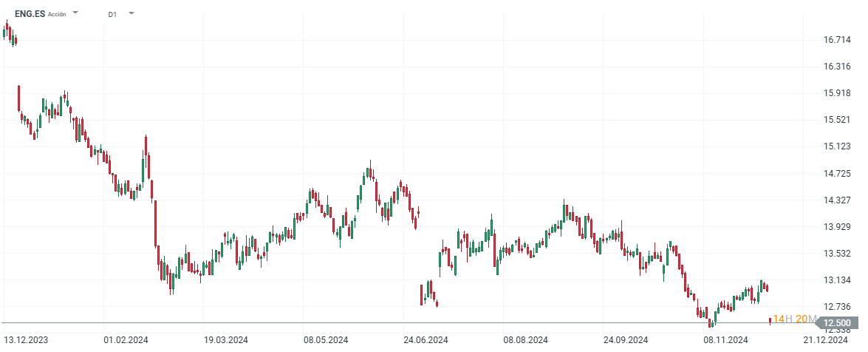Choose the 24.09.2024 time axis label
This screenshot has width=868, height=352.
(x=625, y=340)
